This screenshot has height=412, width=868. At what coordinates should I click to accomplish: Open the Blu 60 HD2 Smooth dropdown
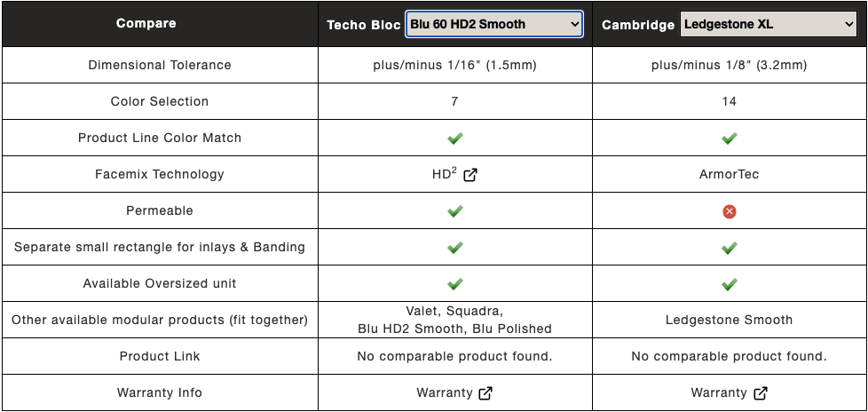click(493, 24)
